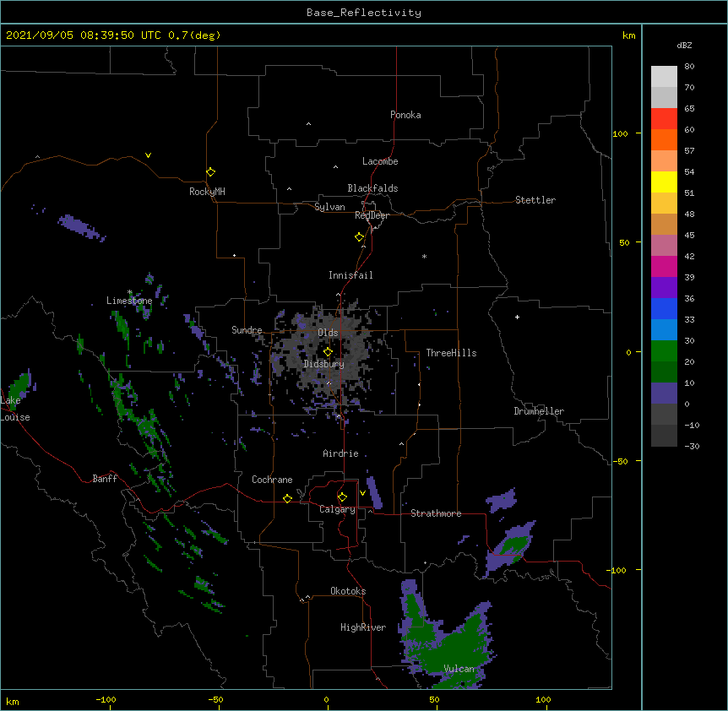Click the Banff town label

coord(105,479)
